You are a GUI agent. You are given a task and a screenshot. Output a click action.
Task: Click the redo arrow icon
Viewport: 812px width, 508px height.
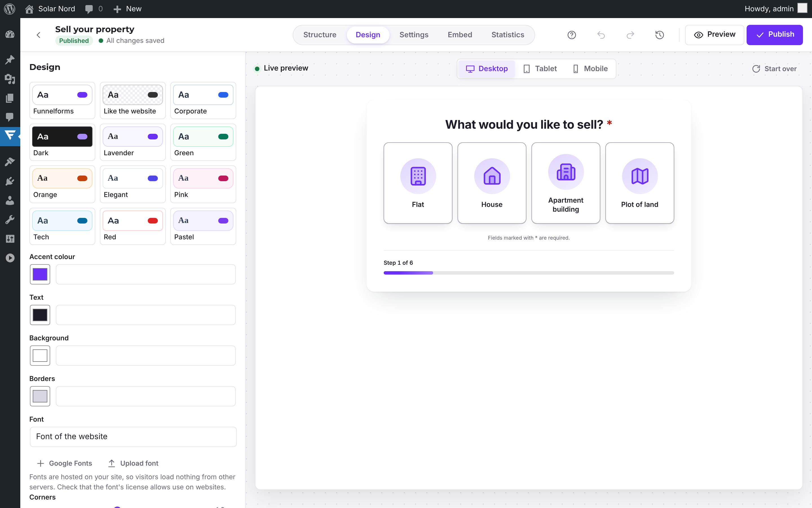tap(630, 35)
